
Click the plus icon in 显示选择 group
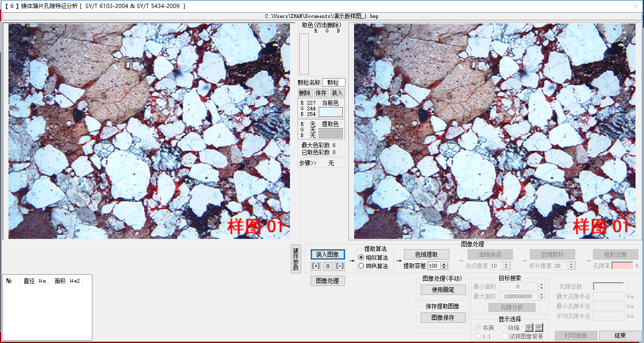point(529,327)
